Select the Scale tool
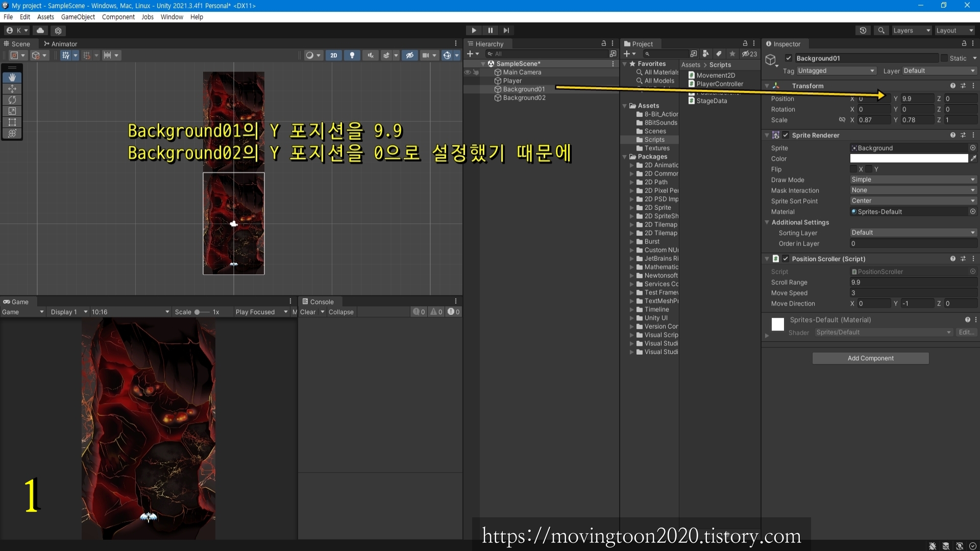Viewport: 980px width, 551px height. coord(12,111)
